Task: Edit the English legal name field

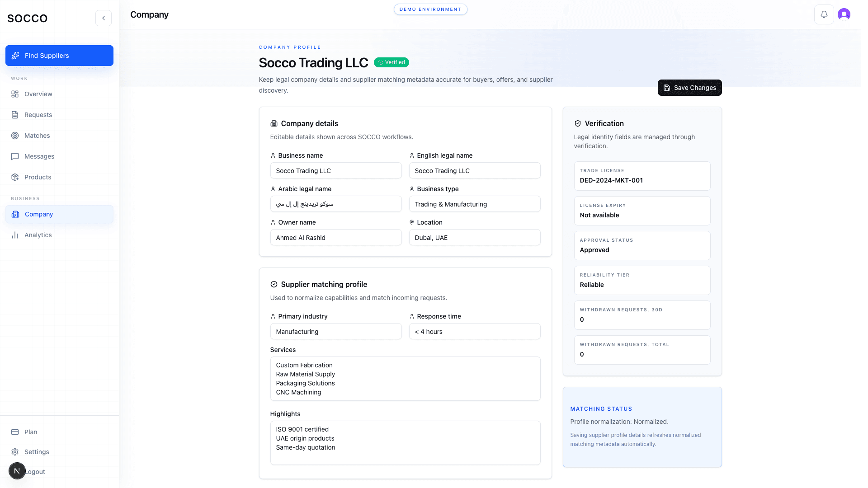Action: (475, 171)
